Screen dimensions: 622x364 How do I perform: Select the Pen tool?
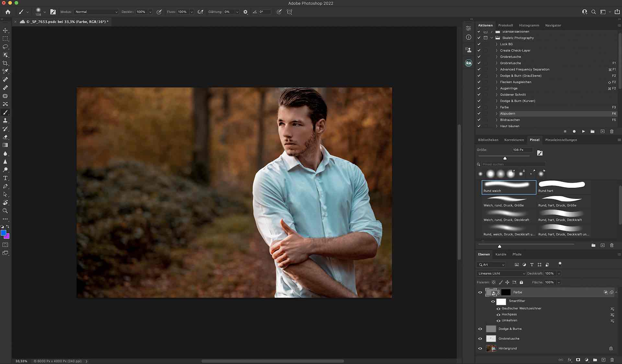[x=5, y=186]
